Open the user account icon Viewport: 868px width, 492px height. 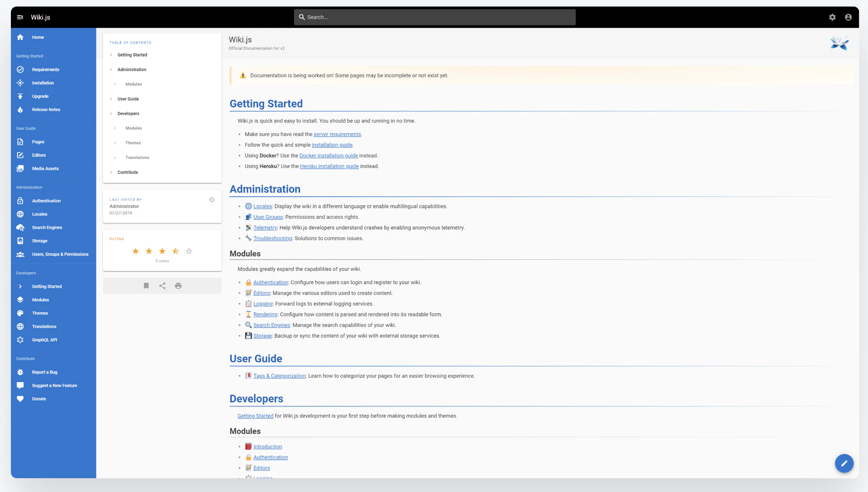pyautogui.click(x=848, y=17)
